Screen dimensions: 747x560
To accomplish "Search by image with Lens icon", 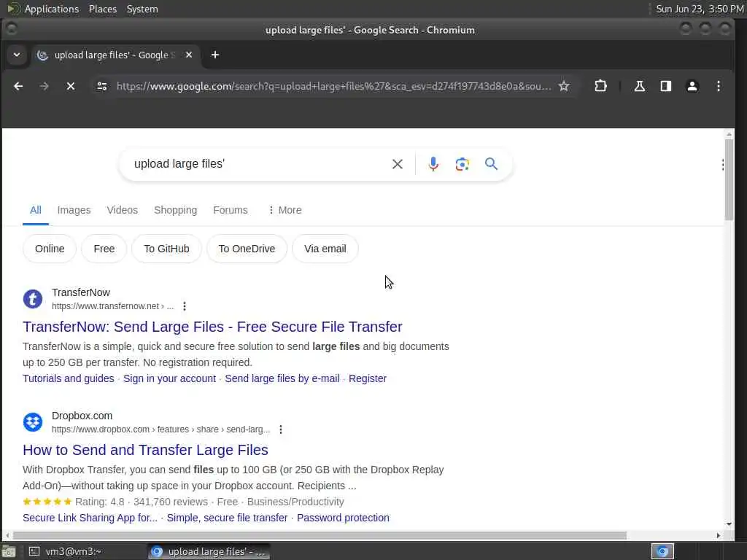I will coord(462,164).
